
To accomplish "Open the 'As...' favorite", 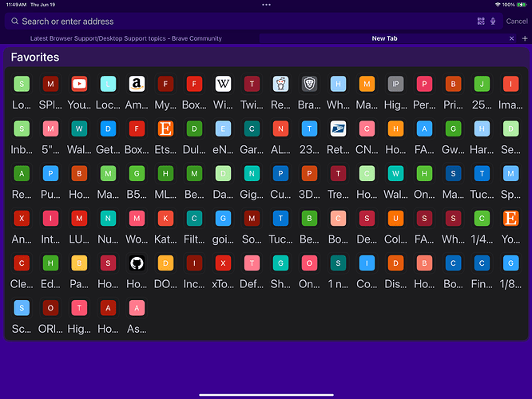I will 137,308.
